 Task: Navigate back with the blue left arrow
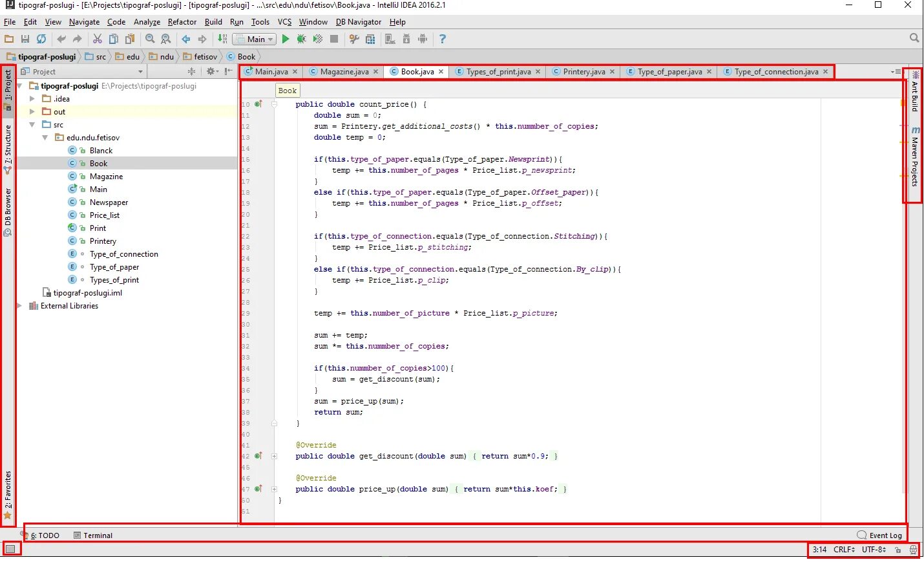pos(186,39)
